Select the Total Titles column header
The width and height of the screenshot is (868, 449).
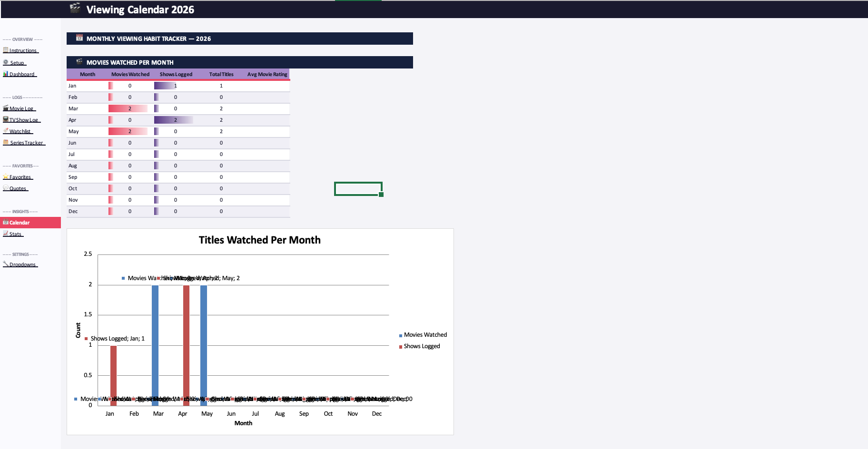(221, 74)
